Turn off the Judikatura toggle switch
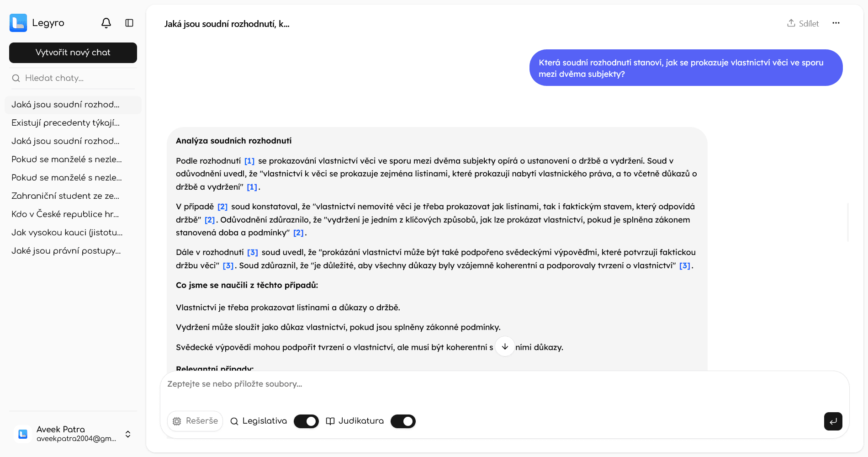 (403, 421)
